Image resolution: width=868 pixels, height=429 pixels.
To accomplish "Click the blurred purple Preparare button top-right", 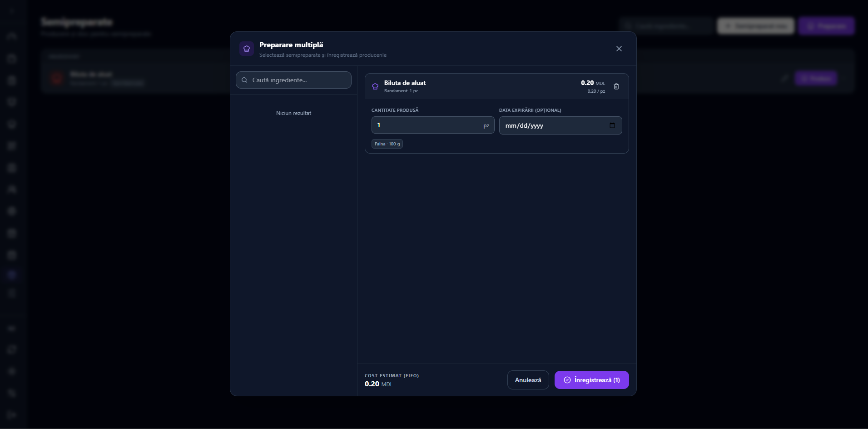I will [x=826, y=26].
